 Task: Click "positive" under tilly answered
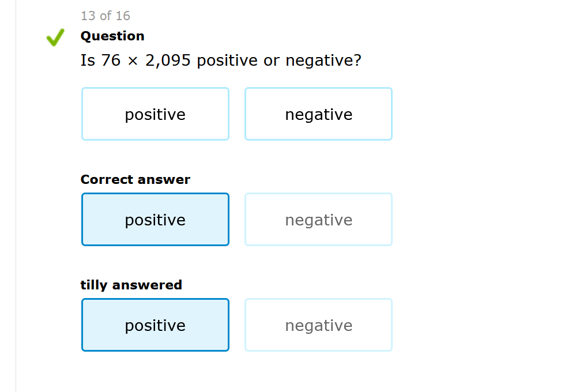pyautogui.click(x=155, y=325)
